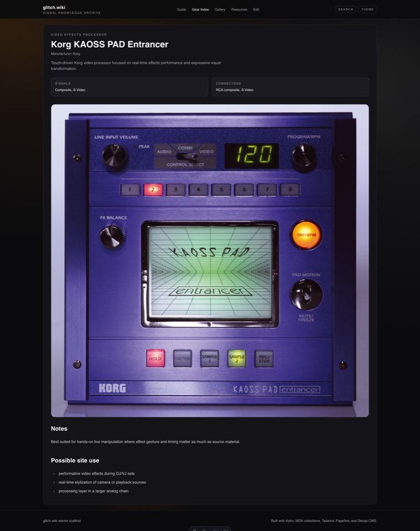Screen dimensions: 420x531
Task: Click the 'Korg KAOSS PAD Entrancer' heading
Action: [110, 44]
